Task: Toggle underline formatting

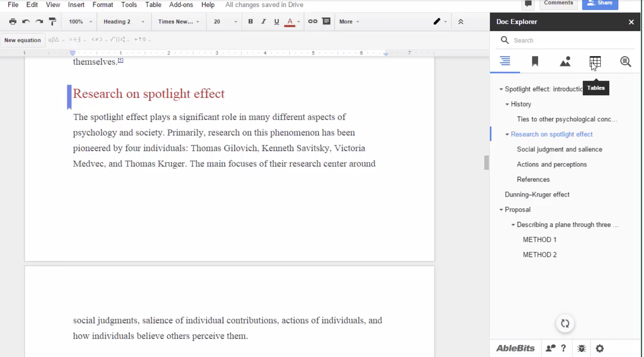Action: pyautogui.click(x=277, y=22)
